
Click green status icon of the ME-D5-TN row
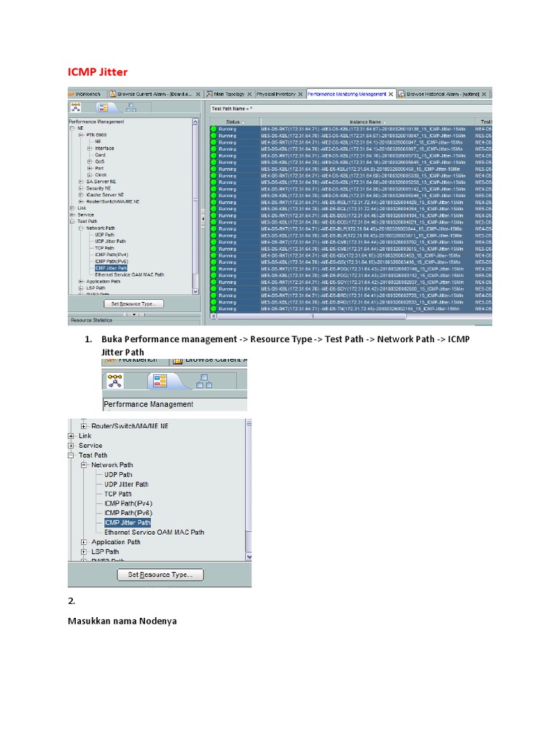[x=214, y=309]
